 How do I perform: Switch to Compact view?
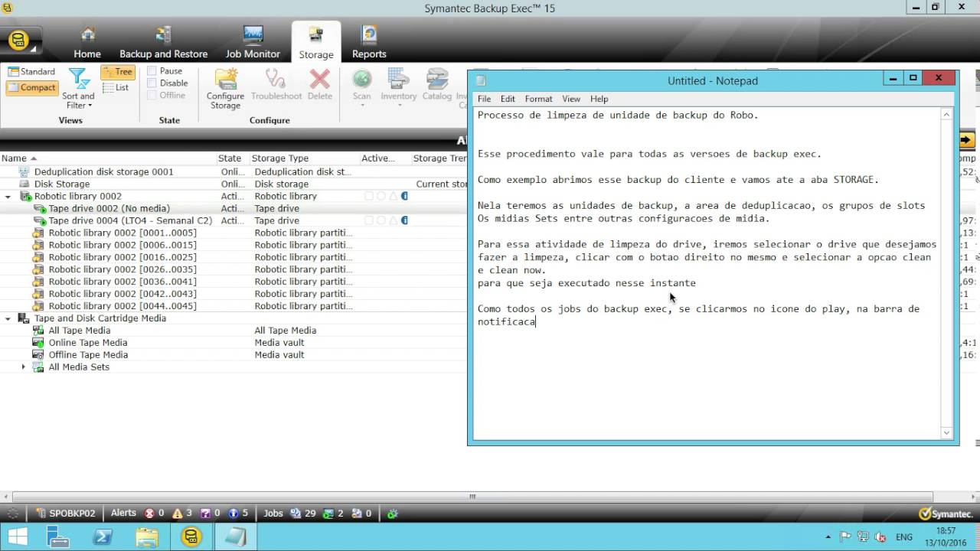pyautogui.click(x=31, y=87)
